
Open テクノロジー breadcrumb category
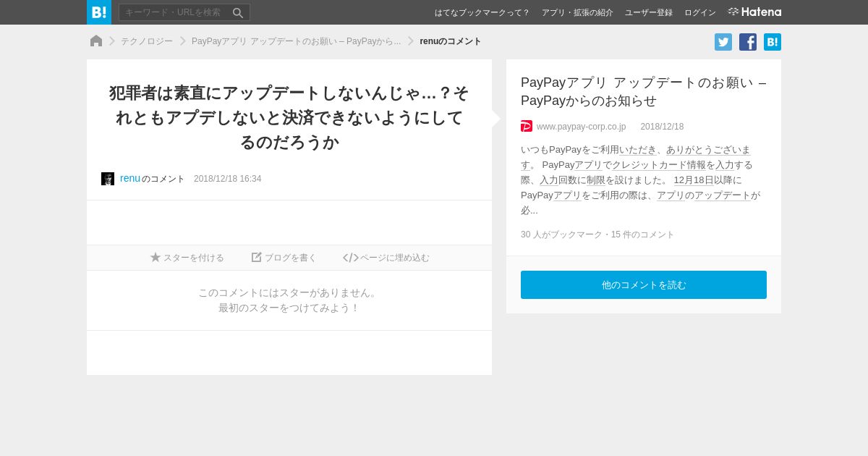pyautogui.click(x=147, y=41)
